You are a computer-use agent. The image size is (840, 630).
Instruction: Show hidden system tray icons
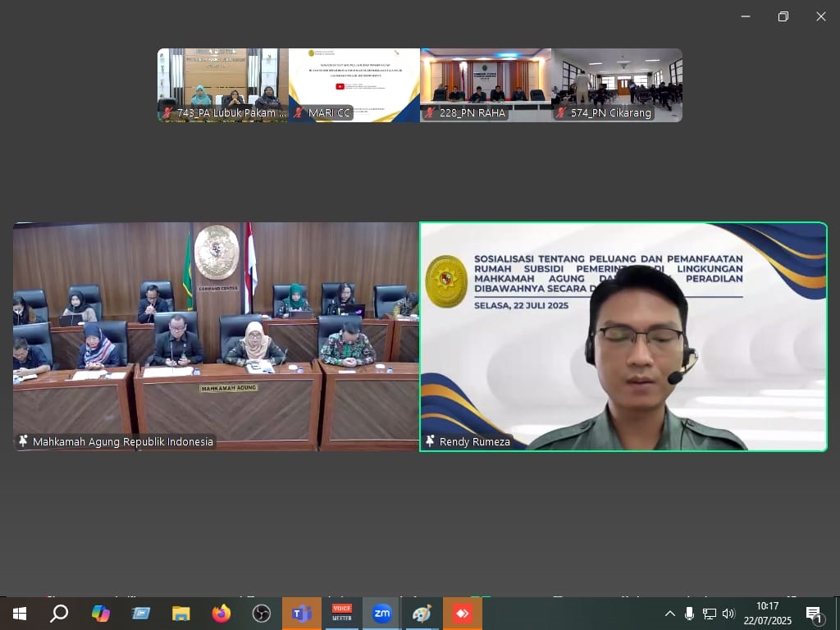(x=670, y=614)
